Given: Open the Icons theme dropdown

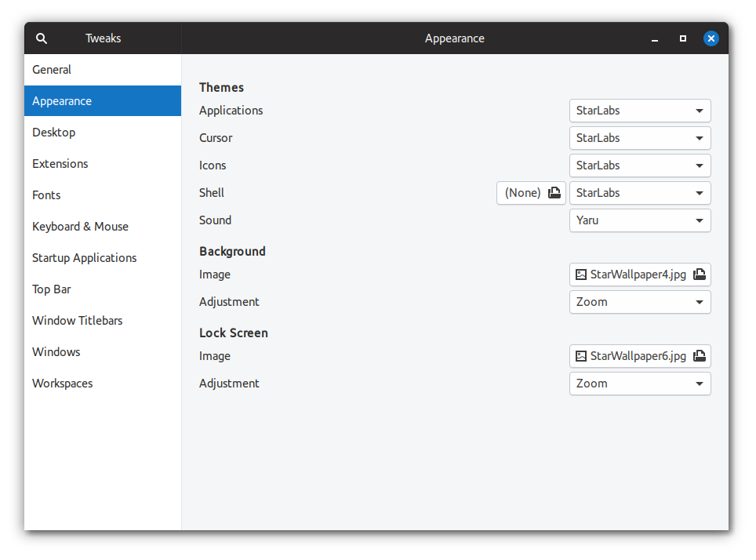Looking at the screenshot, I should click(640, 166).
